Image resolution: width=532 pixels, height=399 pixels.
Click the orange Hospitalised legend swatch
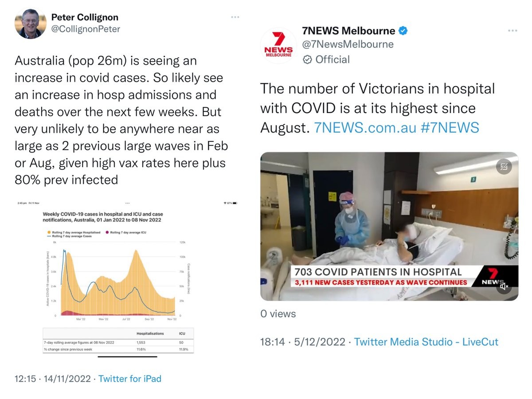pos(49,232)
